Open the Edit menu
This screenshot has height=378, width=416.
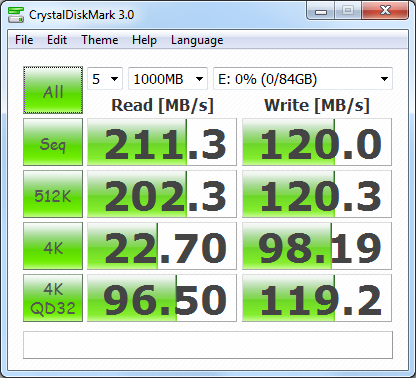tap(57, 40)
